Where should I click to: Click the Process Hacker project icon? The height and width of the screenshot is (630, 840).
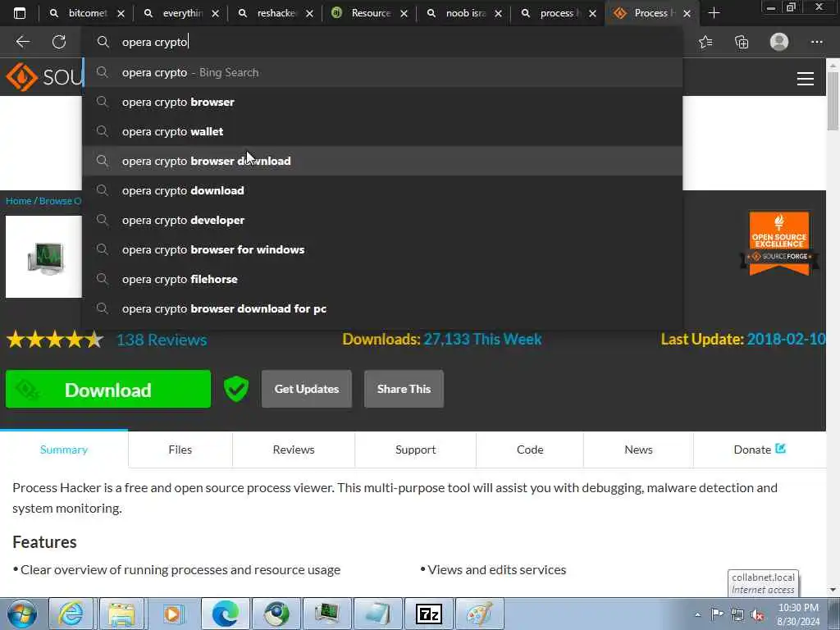tap(44, 257)
